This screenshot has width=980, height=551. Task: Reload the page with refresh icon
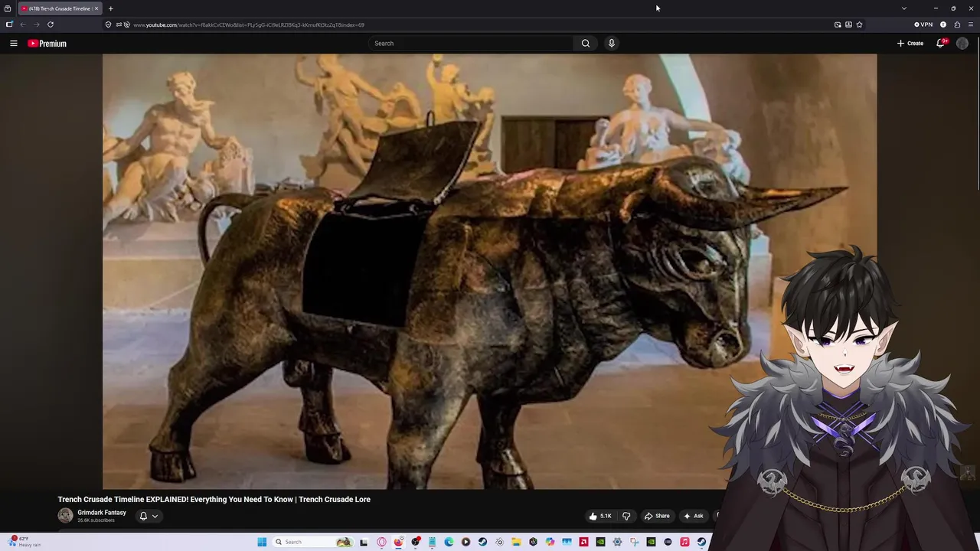coord(51,24)
